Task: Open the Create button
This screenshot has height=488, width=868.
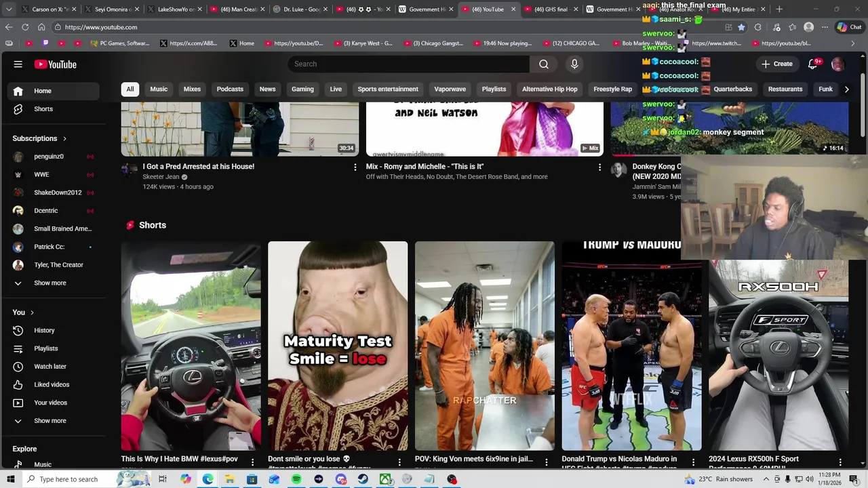Action: pos(777,64)
